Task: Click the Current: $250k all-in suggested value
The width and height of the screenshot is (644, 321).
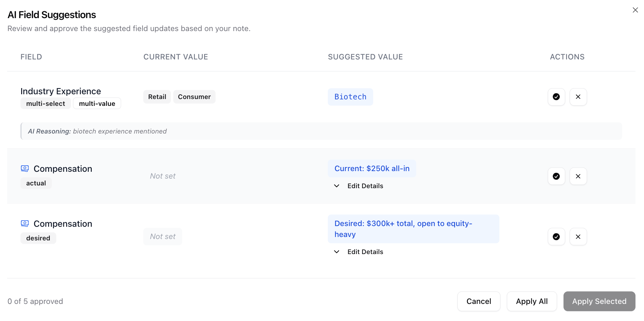Action: (x=372, y=168)
